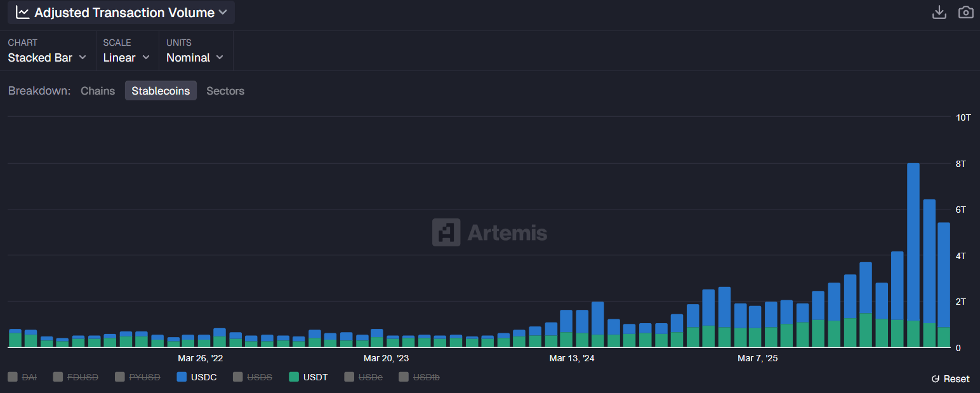Click the line-chart icon beside the chart title
The height and width of the screenshot is (393, 980).
[x=23, y=11]
